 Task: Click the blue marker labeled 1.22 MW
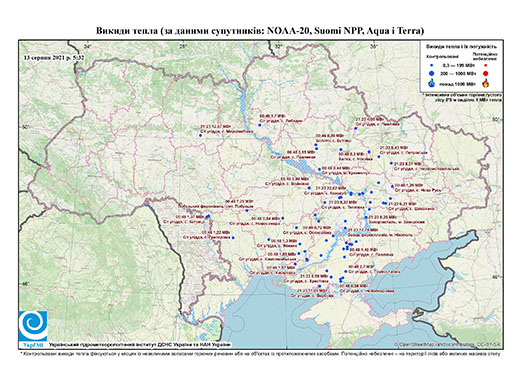tap(233, 237)
